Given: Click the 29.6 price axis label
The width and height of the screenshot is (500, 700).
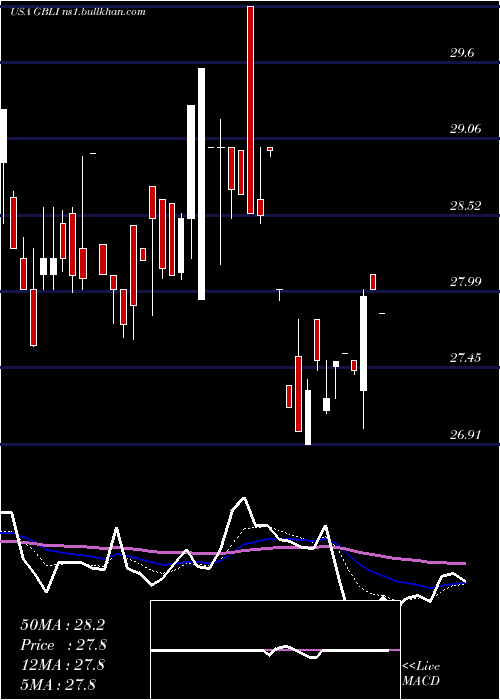Looking at the screenshot, I should coord(462,54).
